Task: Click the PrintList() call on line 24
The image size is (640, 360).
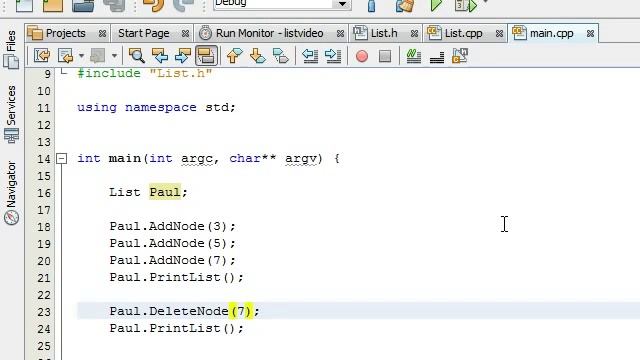Action: 176,328
